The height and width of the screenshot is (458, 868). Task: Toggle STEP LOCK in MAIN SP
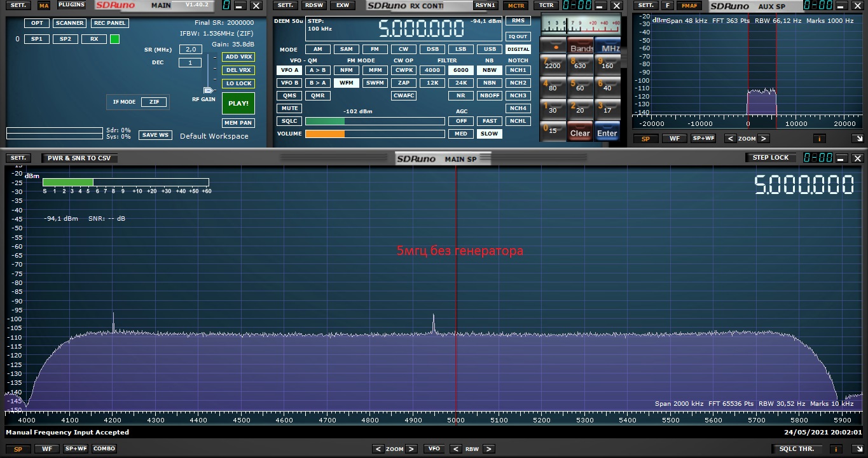click(770, 158)
